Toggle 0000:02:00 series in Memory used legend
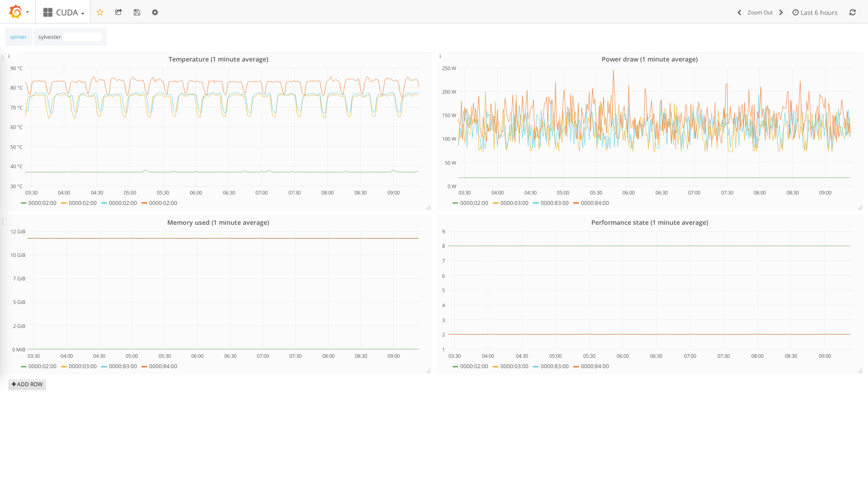Image resolution: width=868 pixels, height=488 pixels. pyautogui.click(x=42, y=366)
